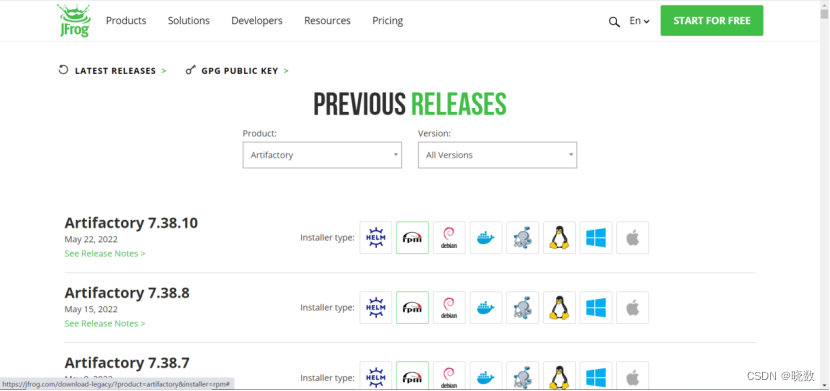Choose Docker Compose installer for Artifactory 7.38.8

point(522,307)
